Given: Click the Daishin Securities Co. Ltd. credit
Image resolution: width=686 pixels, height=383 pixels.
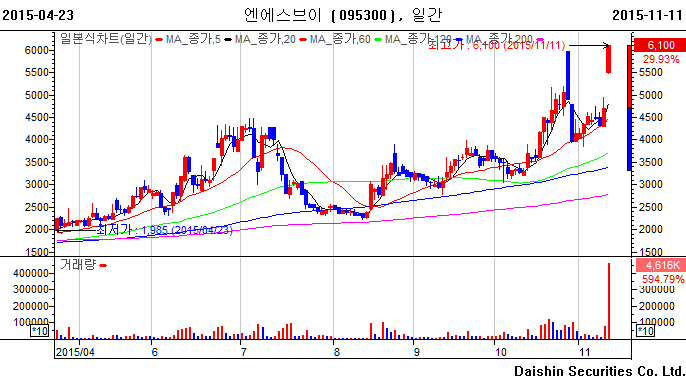Looking at the screenshot, I should tap(599, 371).
